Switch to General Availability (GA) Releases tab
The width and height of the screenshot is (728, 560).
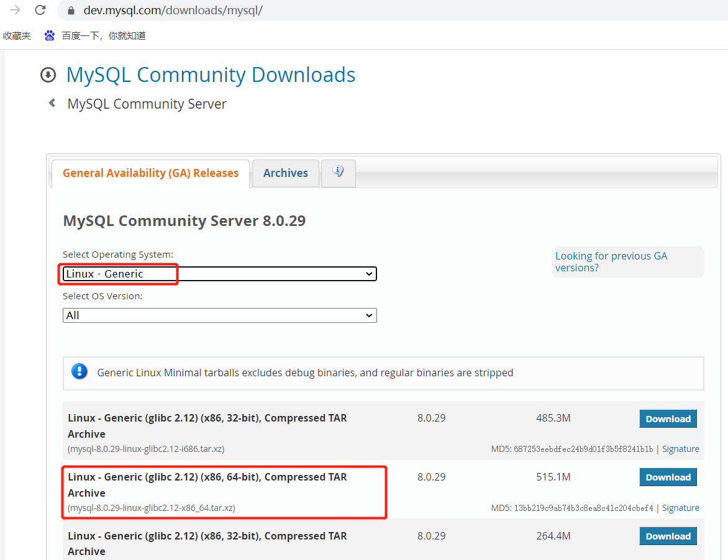tap(150, 173)
